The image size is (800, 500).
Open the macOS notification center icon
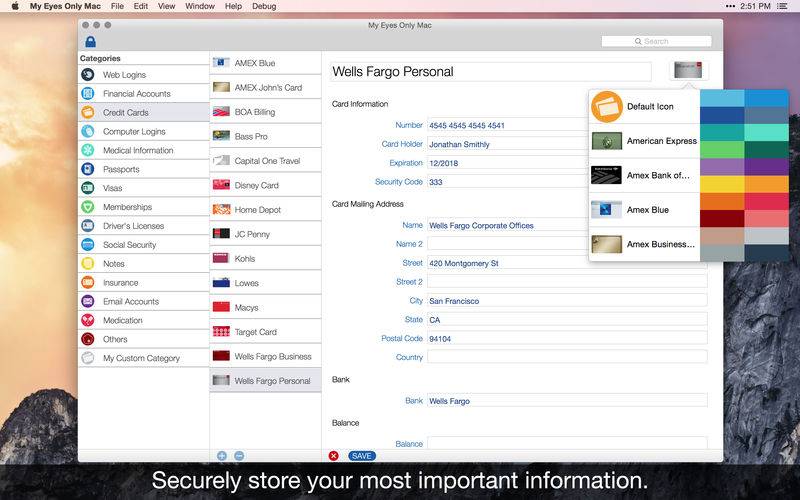782,6
